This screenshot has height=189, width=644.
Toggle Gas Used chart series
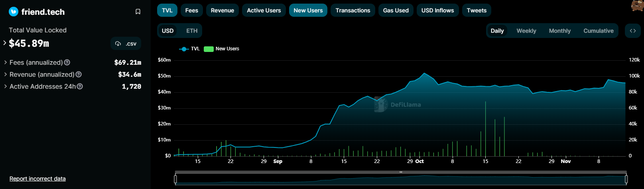(396, 10)
